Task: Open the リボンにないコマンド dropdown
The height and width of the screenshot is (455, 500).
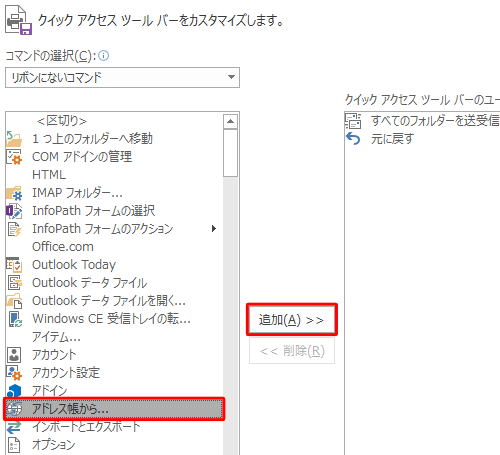Action: tap(122, 77)
